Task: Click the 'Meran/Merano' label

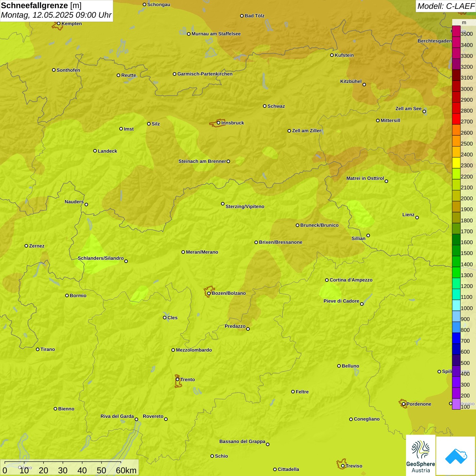Action: (x=202, y=252)
